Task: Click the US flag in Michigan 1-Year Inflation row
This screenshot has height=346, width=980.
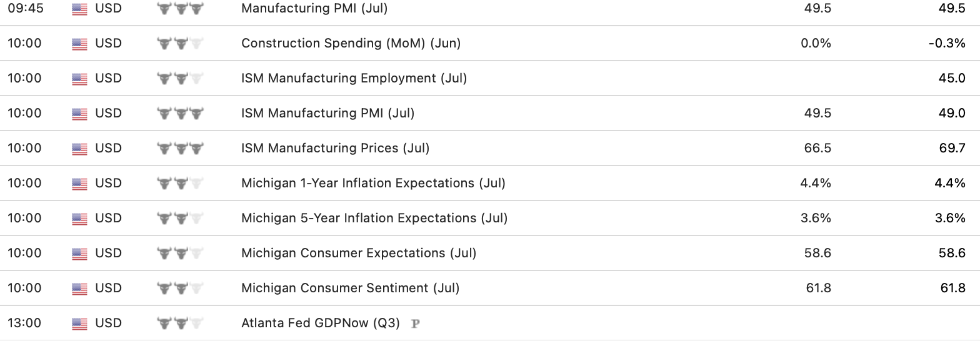Action: (79, 184)
